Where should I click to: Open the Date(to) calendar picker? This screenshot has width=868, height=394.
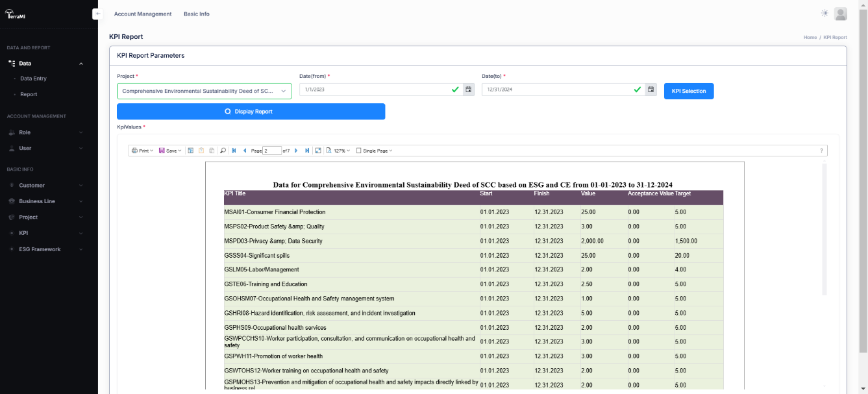651,90
